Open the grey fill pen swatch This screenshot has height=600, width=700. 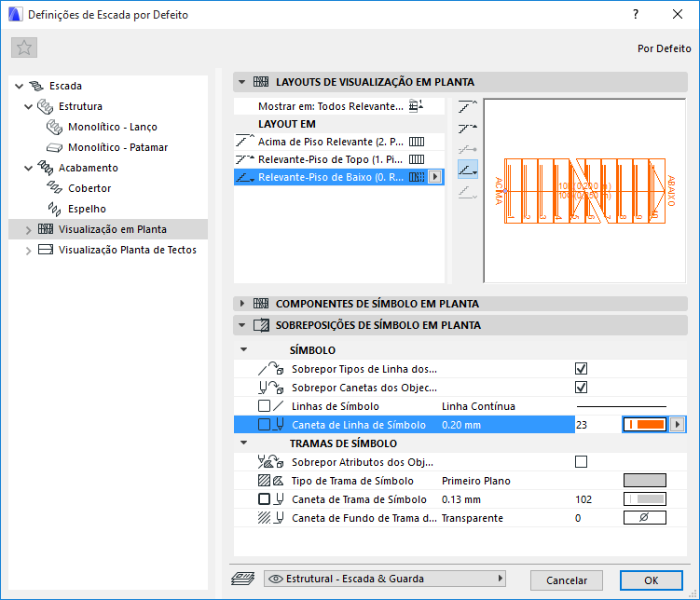[645, 498]
